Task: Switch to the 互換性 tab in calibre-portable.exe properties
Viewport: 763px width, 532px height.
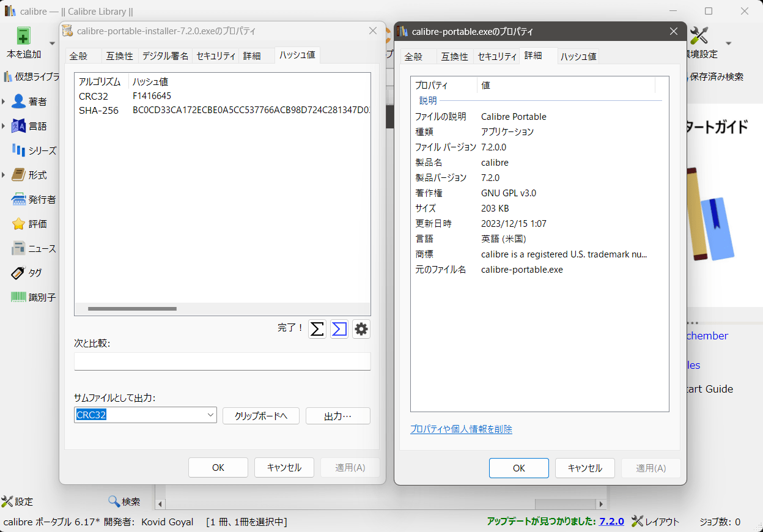Action: tap(455, 56)
